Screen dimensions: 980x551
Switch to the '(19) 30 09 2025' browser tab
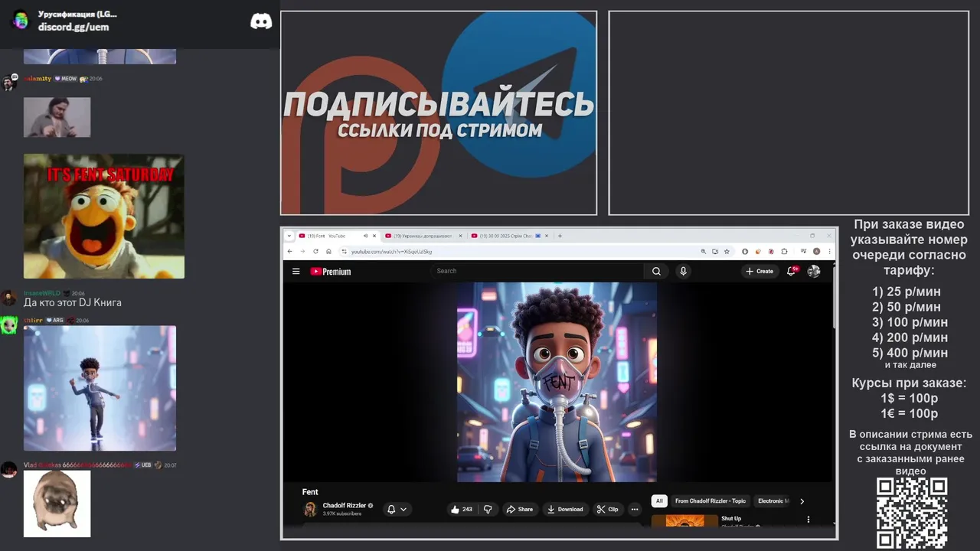pos(509,236)
